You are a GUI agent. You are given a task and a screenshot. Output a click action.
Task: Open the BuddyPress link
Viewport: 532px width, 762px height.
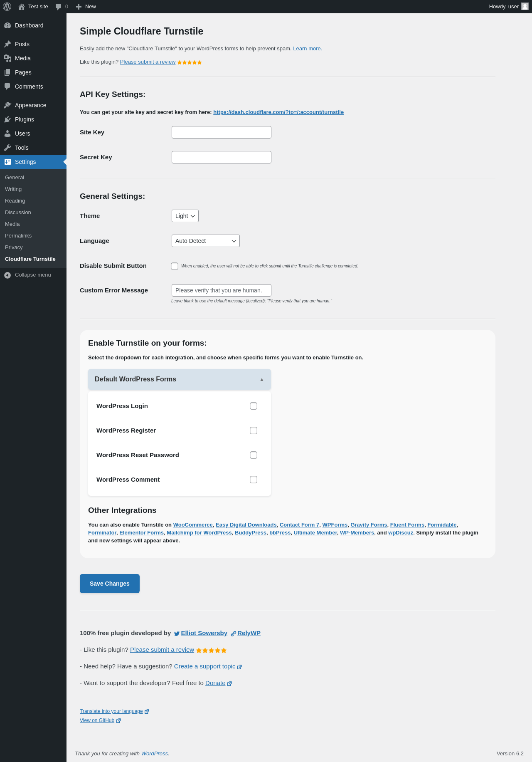[251, 533]
